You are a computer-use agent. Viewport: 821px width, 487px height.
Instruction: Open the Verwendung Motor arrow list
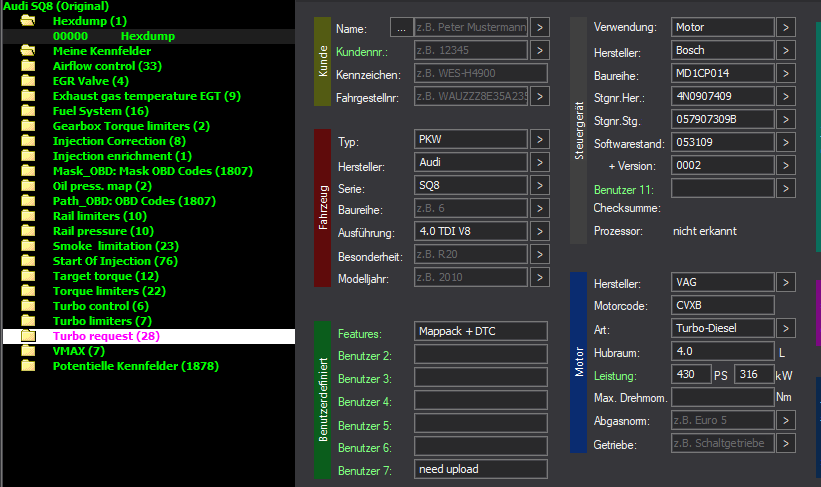785,27
